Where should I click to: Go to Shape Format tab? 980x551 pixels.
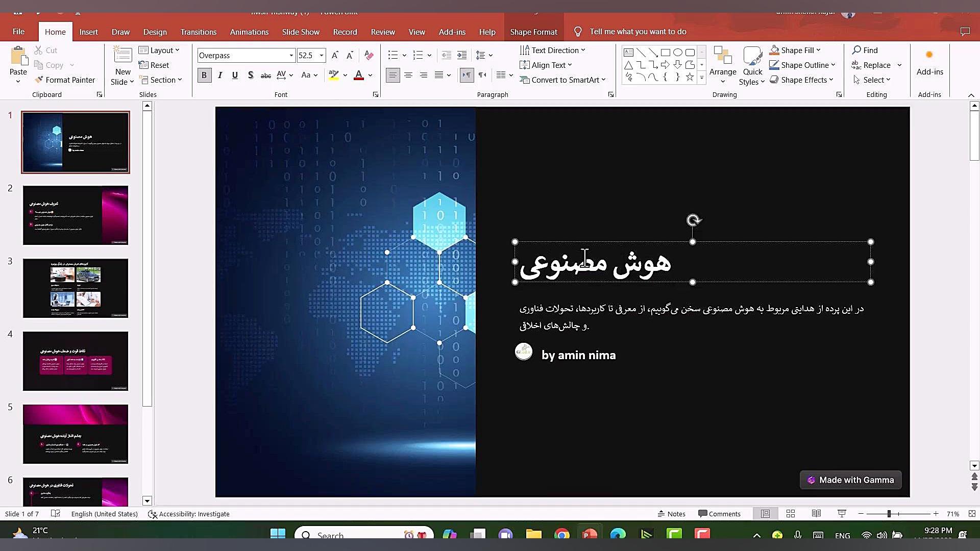pos(533,32)
